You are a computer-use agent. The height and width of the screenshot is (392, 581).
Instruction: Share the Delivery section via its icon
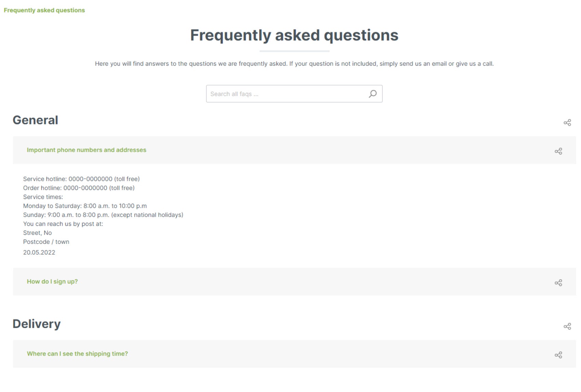click(x=567, y=326)
